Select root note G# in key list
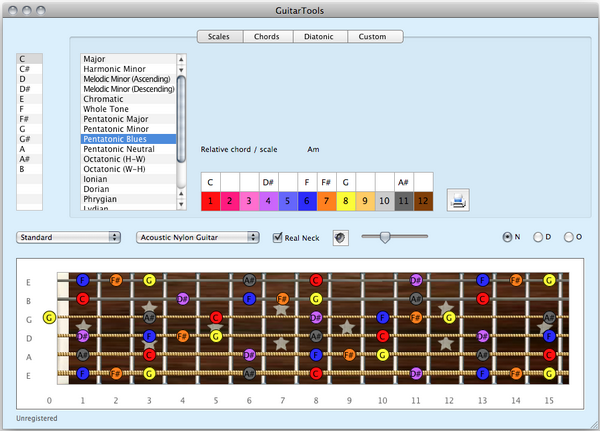 tap(29, 139)
